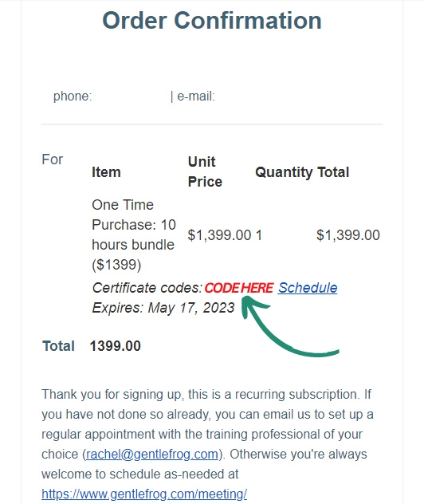This screenshot has width=424, height=504.
Task: Click the rachel@gentlefrog.com email link
Action: tap(152, 455)
